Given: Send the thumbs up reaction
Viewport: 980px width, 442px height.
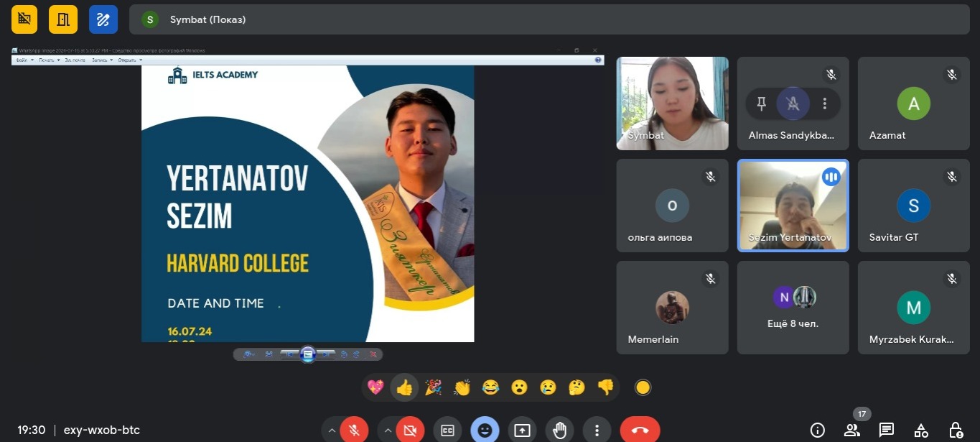Looking at the screenshot, I should 404,387.
